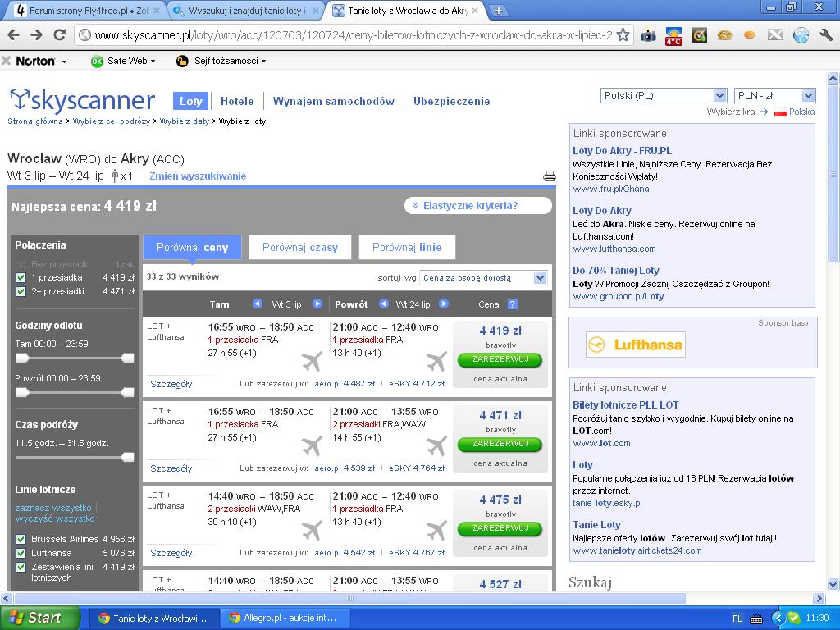Expand the Elastyczne kryteria option
840x630 pixels.
click(x=477, y=206)
